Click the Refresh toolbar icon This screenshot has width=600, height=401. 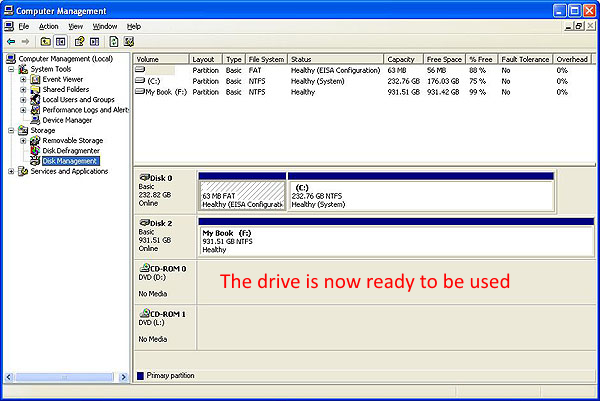coord(114,41)
